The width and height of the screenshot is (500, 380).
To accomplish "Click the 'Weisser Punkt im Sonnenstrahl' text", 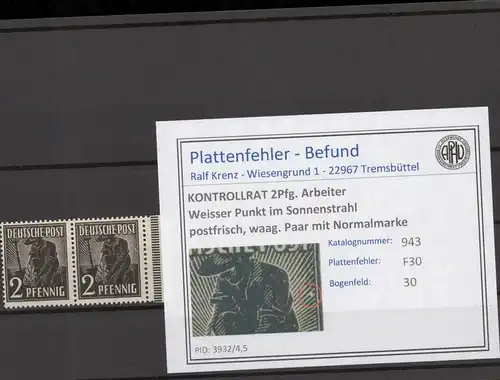I will pos(272,211).
